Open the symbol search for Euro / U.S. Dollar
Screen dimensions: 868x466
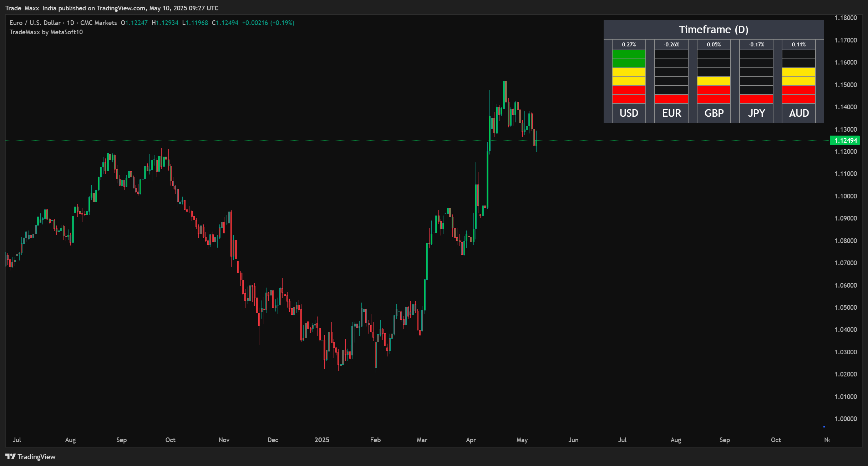coord(35,22)
